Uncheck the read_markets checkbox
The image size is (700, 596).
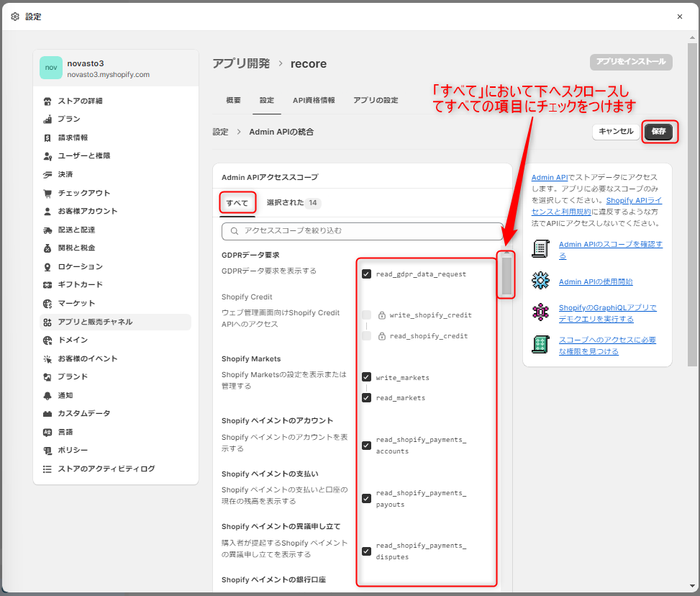pyautogui.click(x=366, y=397)
